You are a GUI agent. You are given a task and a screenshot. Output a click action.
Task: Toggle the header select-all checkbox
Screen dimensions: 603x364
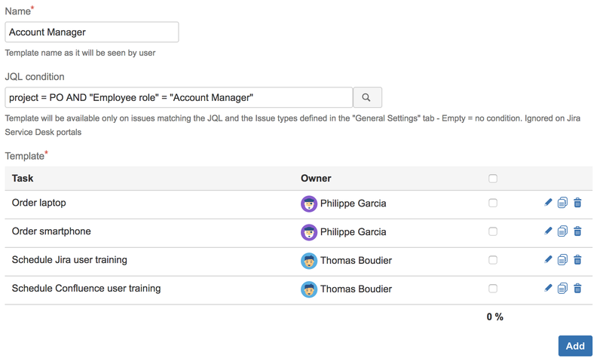coord(493,179)
